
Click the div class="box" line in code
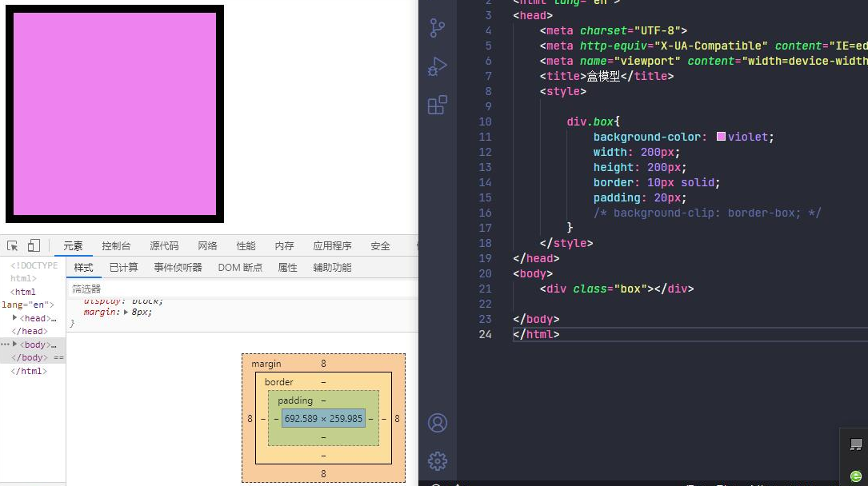coord(617,289)
